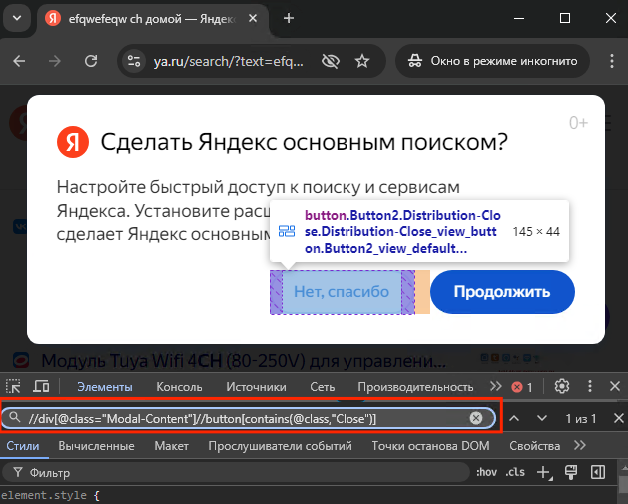Open the tab search dropdown arrow
This screenshot has height=504, width=628.
[17, 18]
